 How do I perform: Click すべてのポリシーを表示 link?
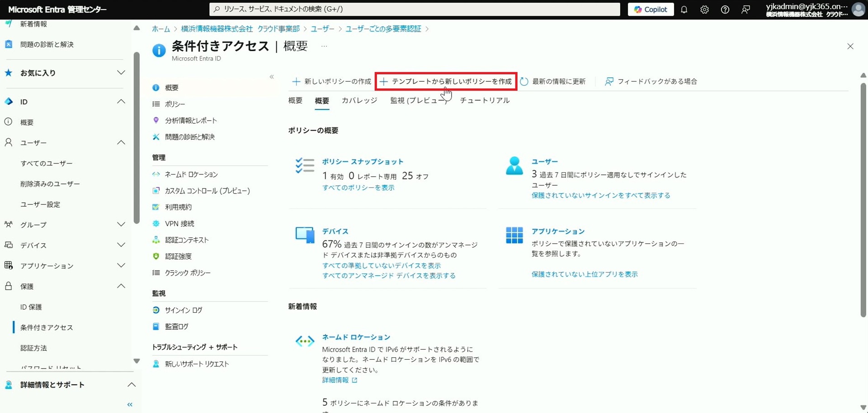point(358,188)
